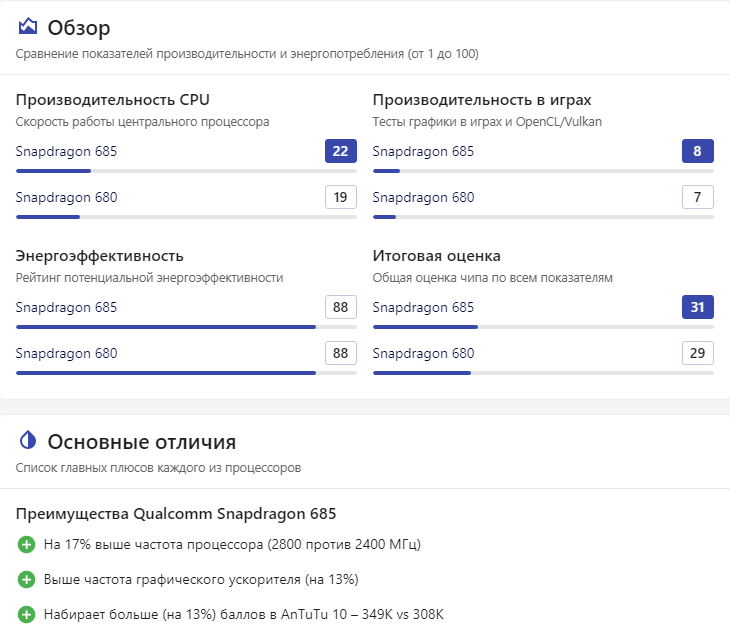The image size is (730, 640).
Task: Click the Производительность CPU heading
Action: tap(113, 100)
